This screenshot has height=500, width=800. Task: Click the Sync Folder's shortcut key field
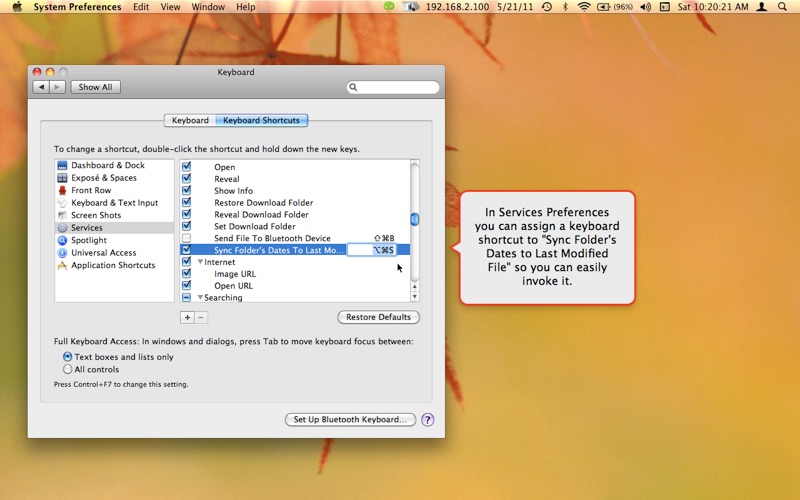pos(372,250)
